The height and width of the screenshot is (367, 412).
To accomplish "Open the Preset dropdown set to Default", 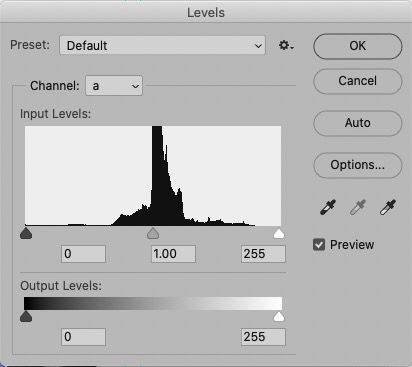I will [162, 45].
